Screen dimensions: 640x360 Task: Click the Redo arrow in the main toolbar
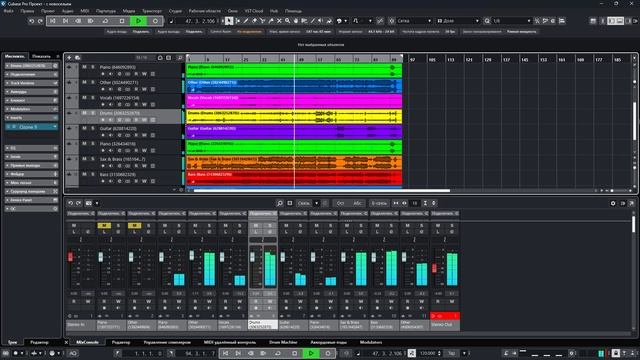pyautogui.click(x=40, y=21)
